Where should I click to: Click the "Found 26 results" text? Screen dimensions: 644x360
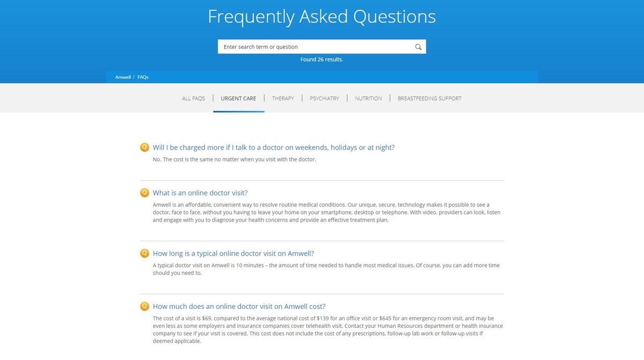(322, 59)
